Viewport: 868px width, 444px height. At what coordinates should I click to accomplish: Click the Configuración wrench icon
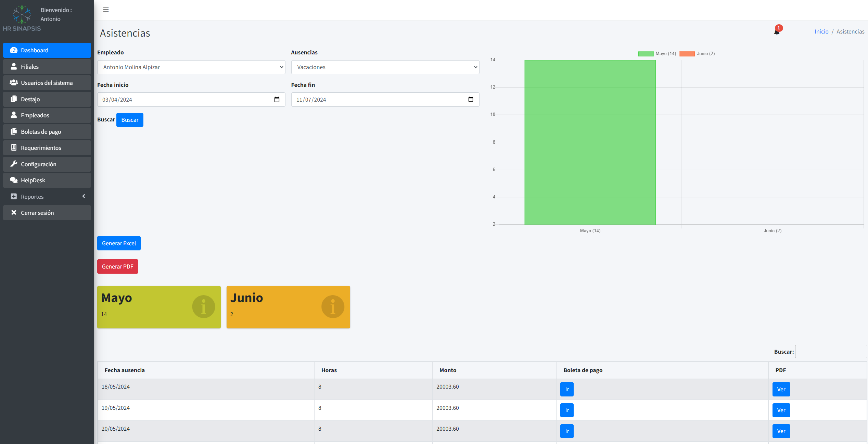click(x=14, y=164)
